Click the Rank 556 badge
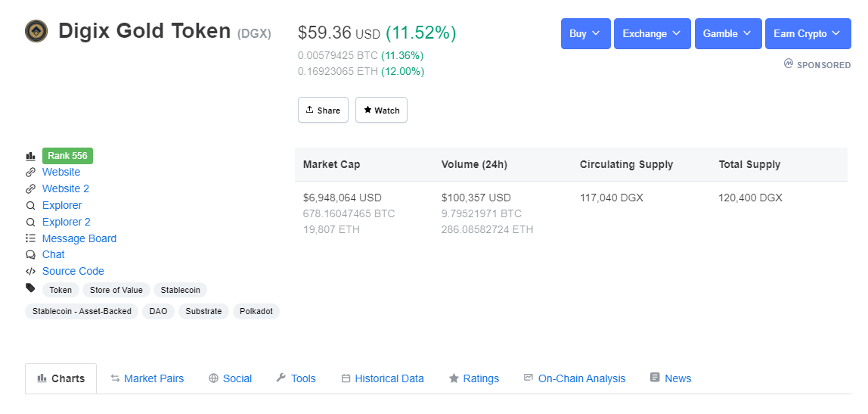 pyautogui.click(x=67, y=156)
